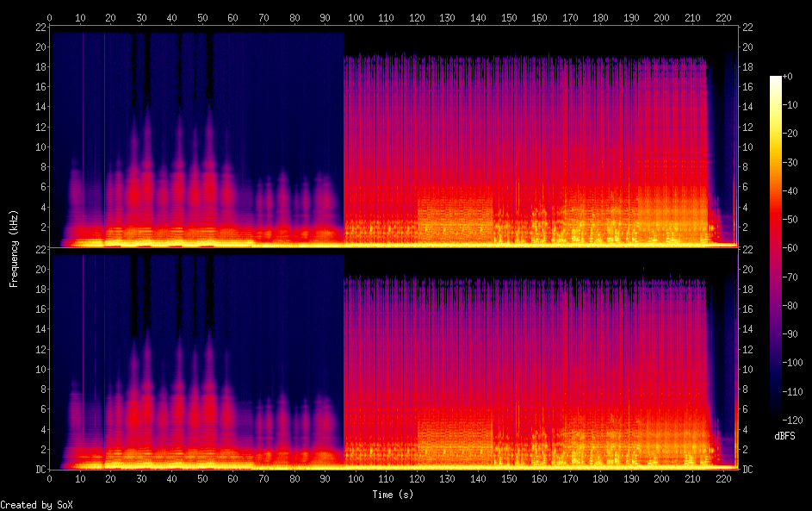812x511 pixels.
Task: Click the 10 kHz label on upper-left axis
Action: click(x=39, y=146)
